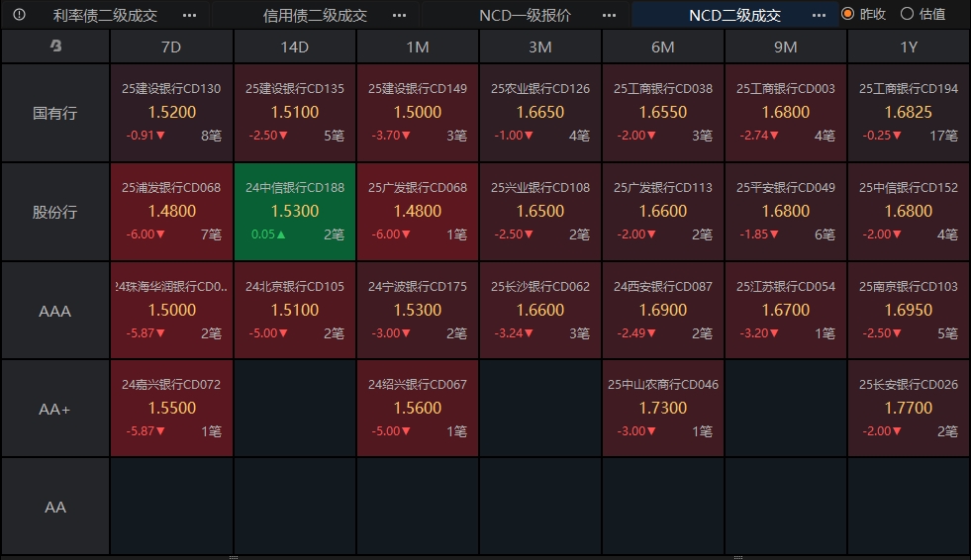Click the 1.6825 yield value
This screenshot has width=971, height=560.
tap(909, 112)
